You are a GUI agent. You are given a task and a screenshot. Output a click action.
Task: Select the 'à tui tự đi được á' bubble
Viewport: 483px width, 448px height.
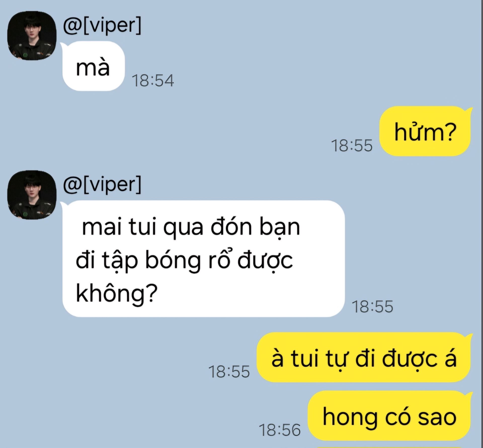tap(364, 357)
